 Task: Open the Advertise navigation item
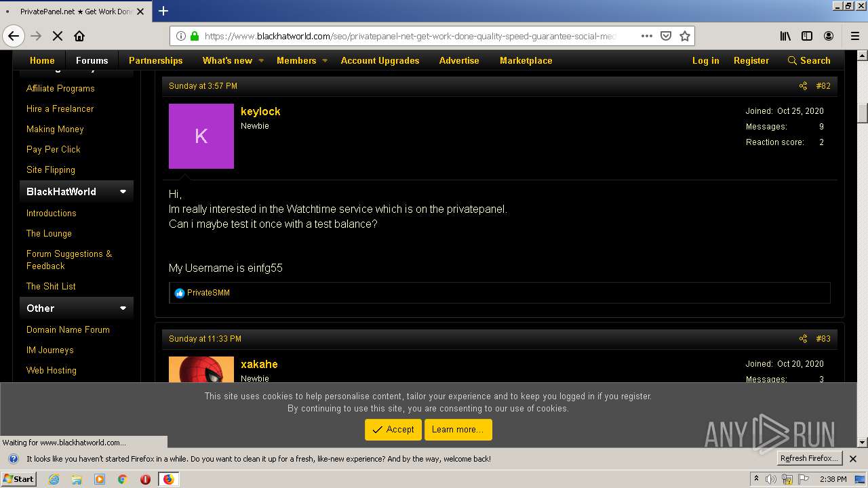click(459, 60)
